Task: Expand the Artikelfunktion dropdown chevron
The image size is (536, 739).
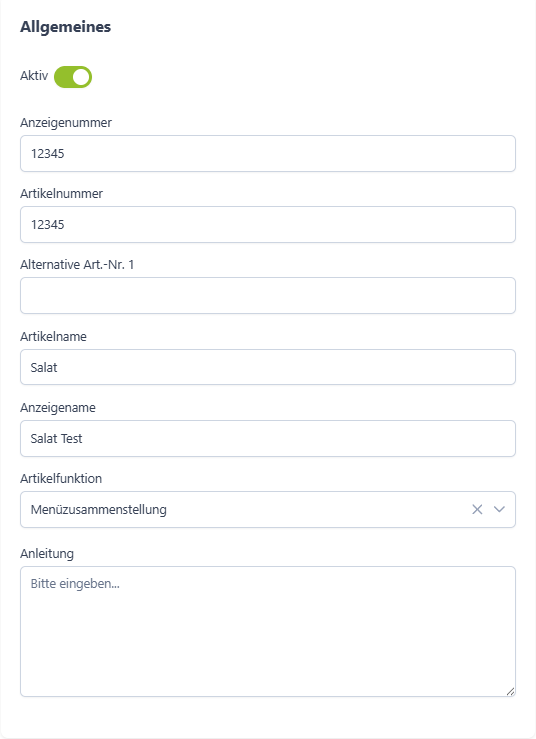Action: [x=499, y=509]
